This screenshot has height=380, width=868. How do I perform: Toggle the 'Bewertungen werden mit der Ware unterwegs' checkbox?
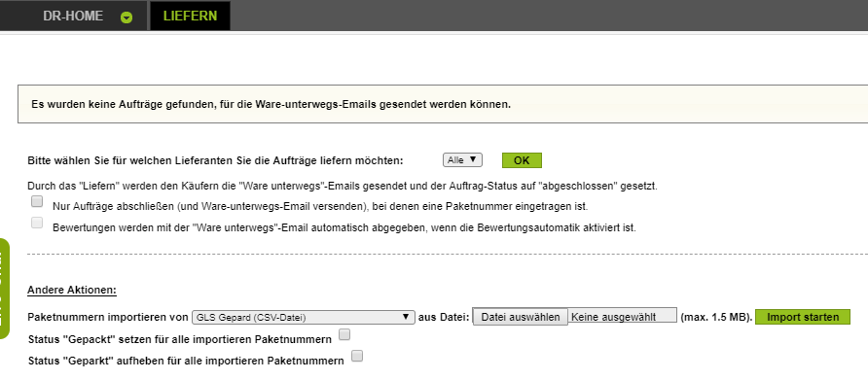coord(37,223)
